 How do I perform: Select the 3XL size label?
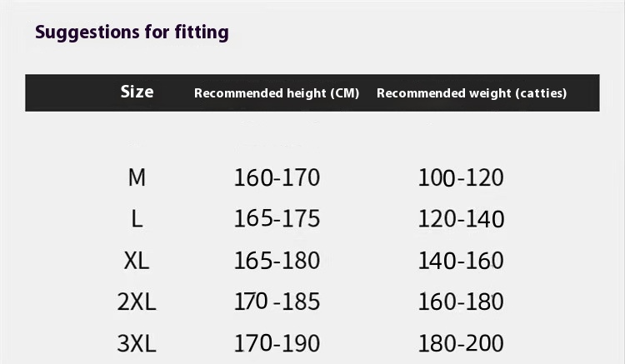point(137,342)
